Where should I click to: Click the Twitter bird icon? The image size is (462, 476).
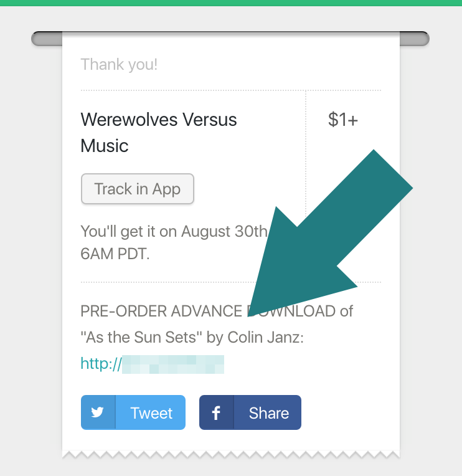tap(97, 412)
